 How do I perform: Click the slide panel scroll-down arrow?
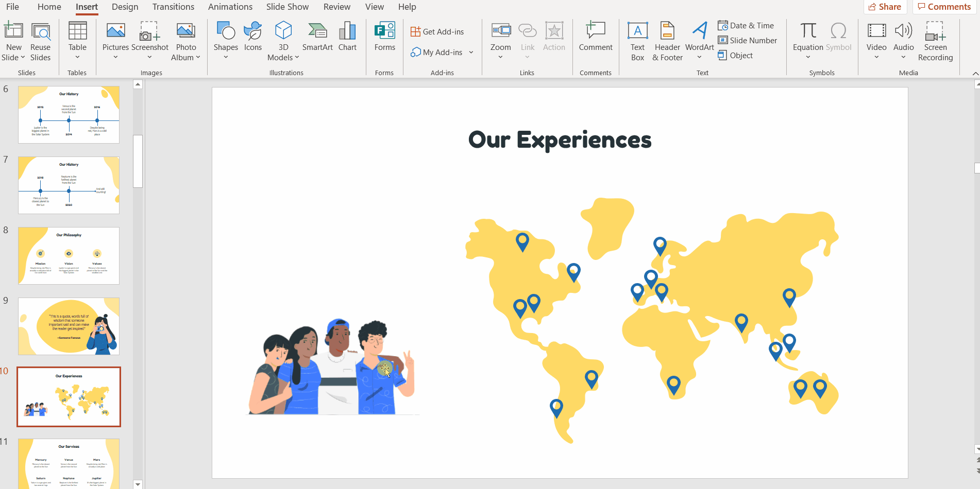pos(138,484)
